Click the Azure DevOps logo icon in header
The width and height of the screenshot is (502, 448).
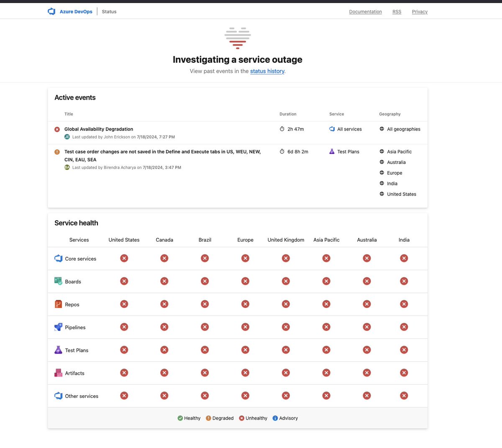[x=51, y=12]
